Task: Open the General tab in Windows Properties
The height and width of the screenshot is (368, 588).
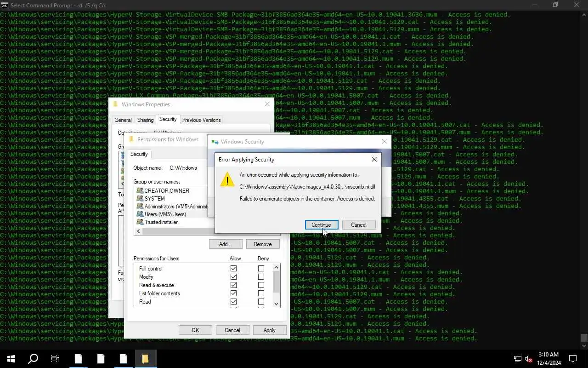Action: pos(123,120)
